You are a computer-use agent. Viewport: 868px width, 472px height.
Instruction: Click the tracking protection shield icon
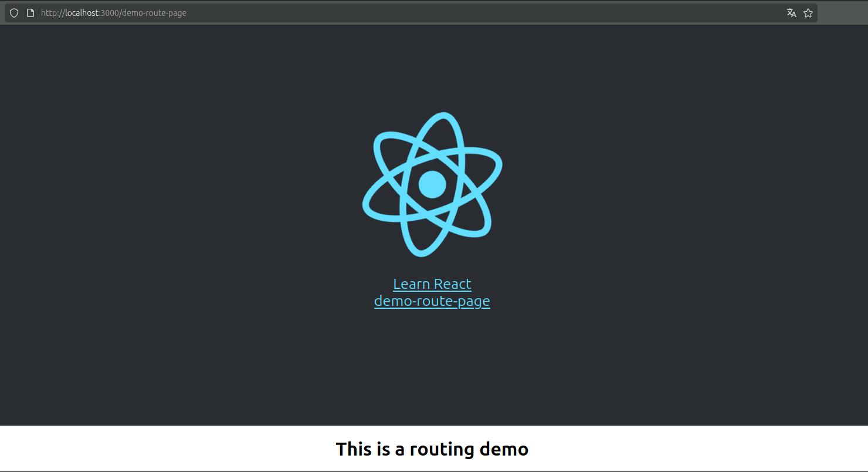[x=14, y=13]
